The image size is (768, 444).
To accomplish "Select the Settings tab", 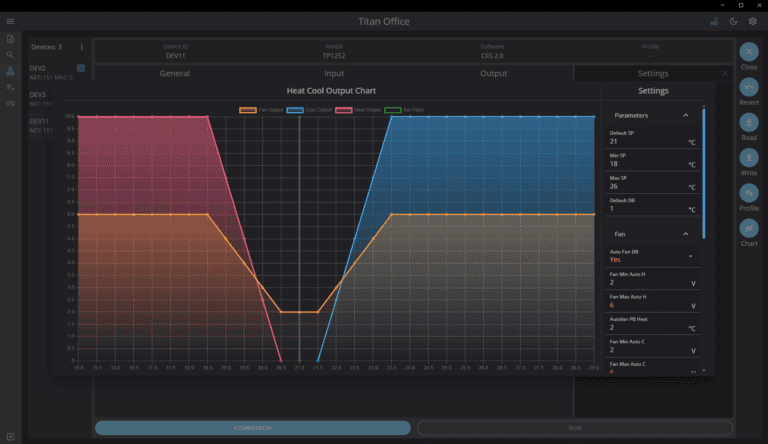I will click(653, 74).
